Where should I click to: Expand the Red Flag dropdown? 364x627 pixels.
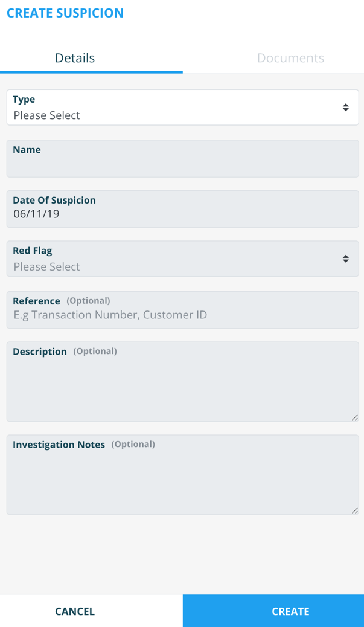(182, 259)
